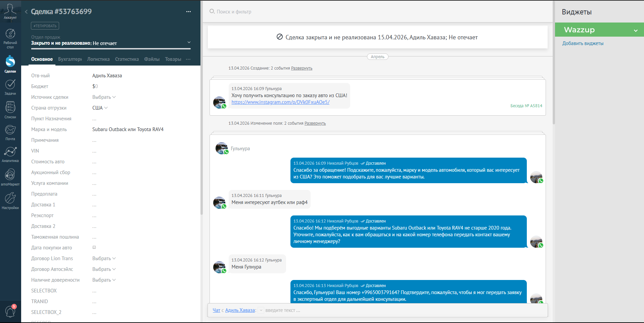The image size is (644, 323).
Task: Click empty Таможенная пошлина field value
Action: click(x=94, y=237)
